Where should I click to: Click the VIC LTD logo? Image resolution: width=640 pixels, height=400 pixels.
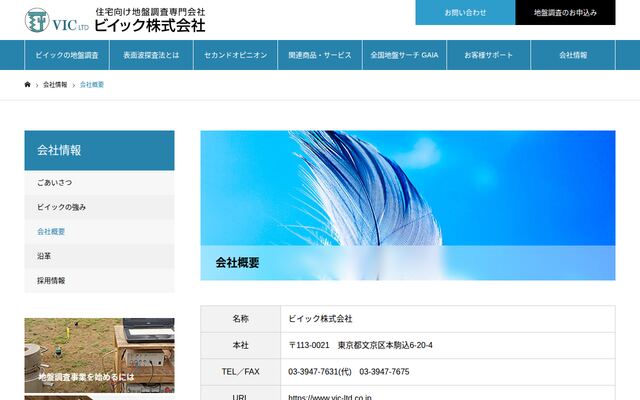pyautogui.click(x=57, y=20)
